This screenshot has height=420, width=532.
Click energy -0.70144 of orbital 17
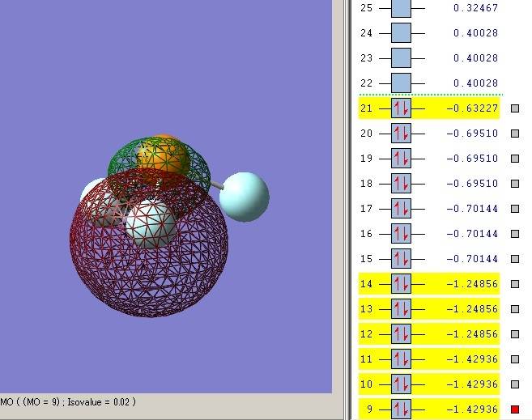coord(472,209)
